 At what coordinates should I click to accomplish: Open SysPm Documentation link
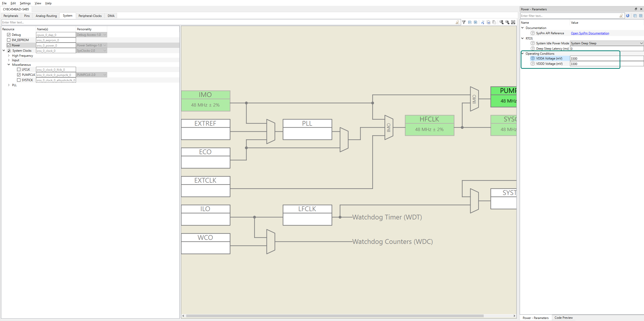pyautogui.click(x=590, y=33)
